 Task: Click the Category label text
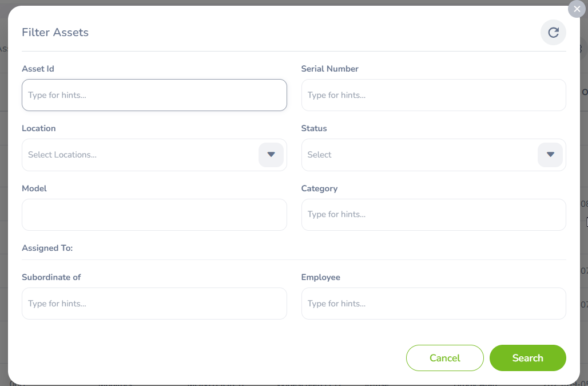pos(319,188)
